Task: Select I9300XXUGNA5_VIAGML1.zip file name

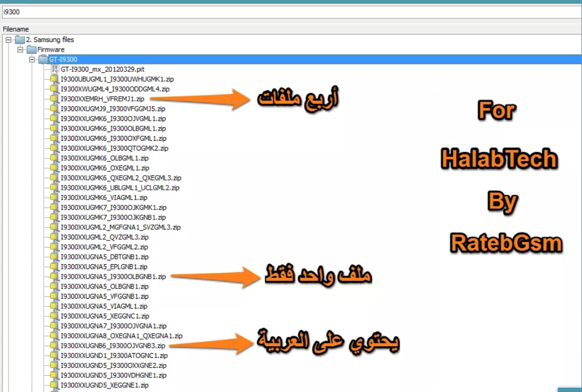Action: (x=104, y=306)
